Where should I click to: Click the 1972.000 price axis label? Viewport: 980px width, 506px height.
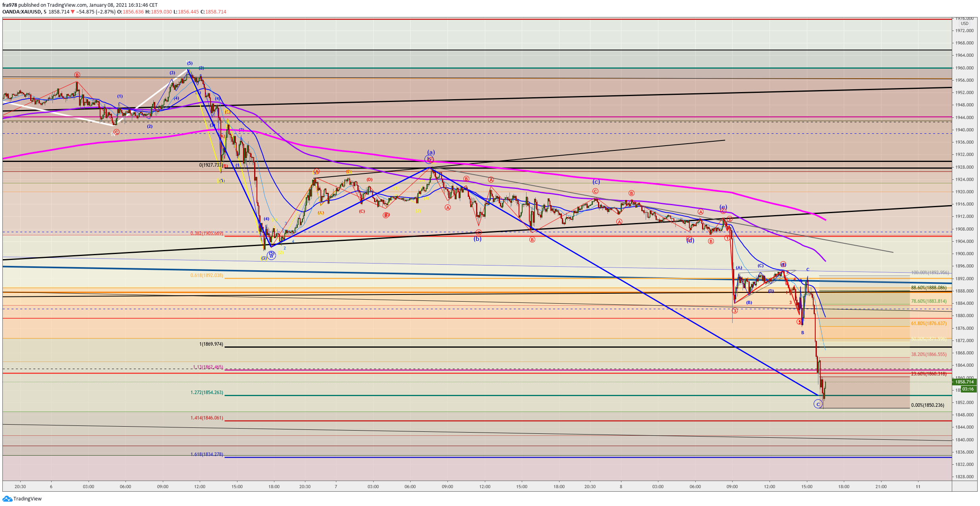(x=965, y=31)
